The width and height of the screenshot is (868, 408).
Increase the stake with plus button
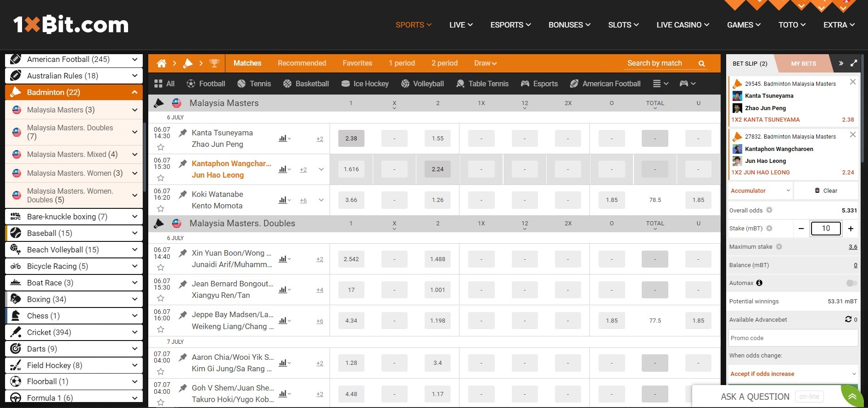[851, 229]
